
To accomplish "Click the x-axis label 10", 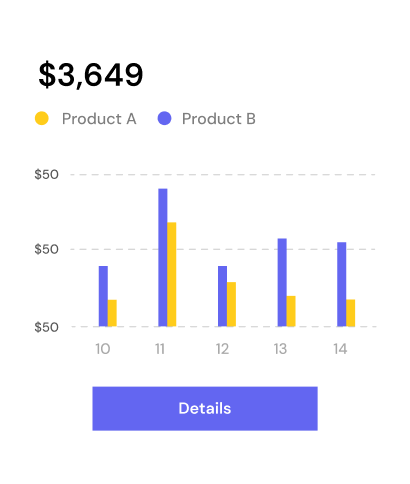I will 103,349.
